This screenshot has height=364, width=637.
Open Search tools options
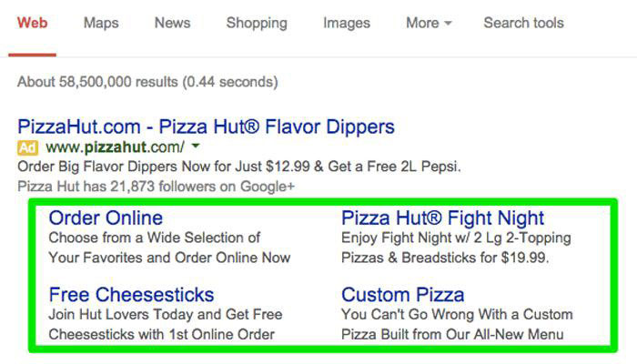tap(523, 23)
